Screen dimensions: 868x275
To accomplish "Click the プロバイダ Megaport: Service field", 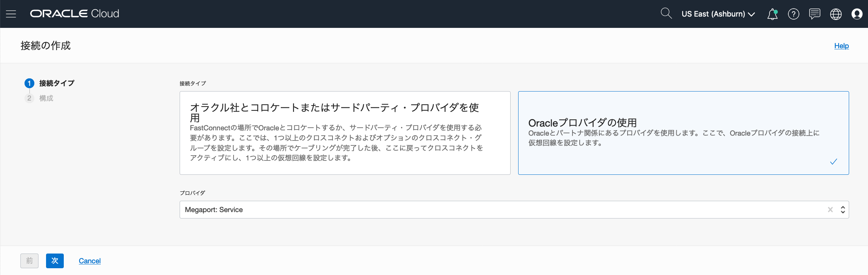I will [x=514, y=210].
